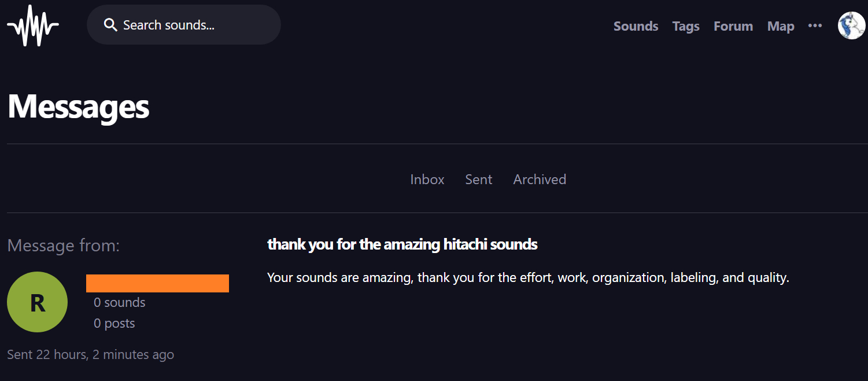The image size is (868, 381).
Task: Open the user profile avatar menu
Action: point(851,26)
